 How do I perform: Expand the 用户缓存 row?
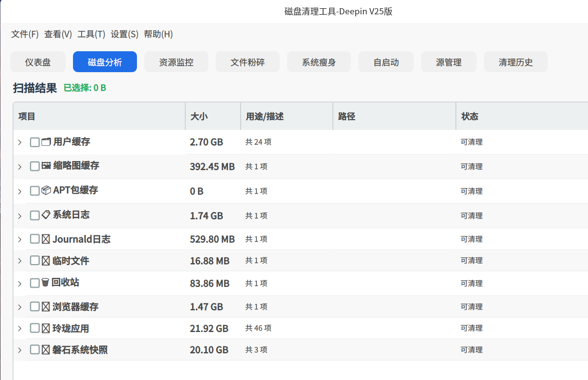pos(20,142)
